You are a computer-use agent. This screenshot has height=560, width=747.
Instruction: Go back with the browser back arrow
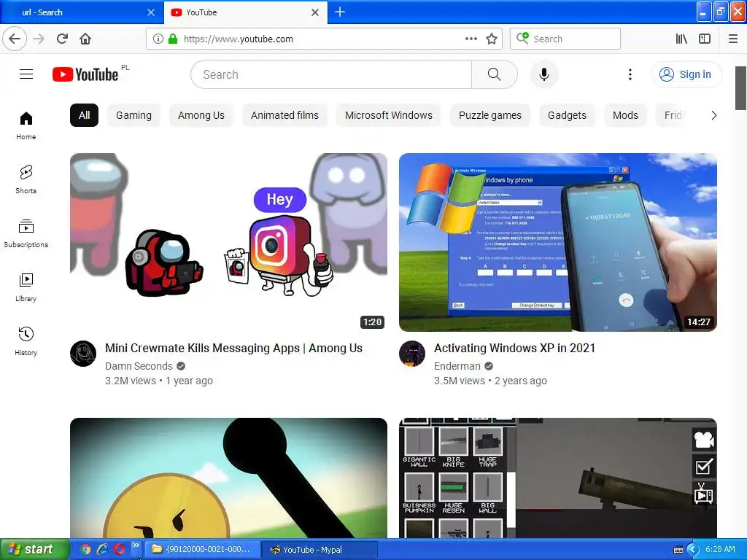[x=15, y=39]
